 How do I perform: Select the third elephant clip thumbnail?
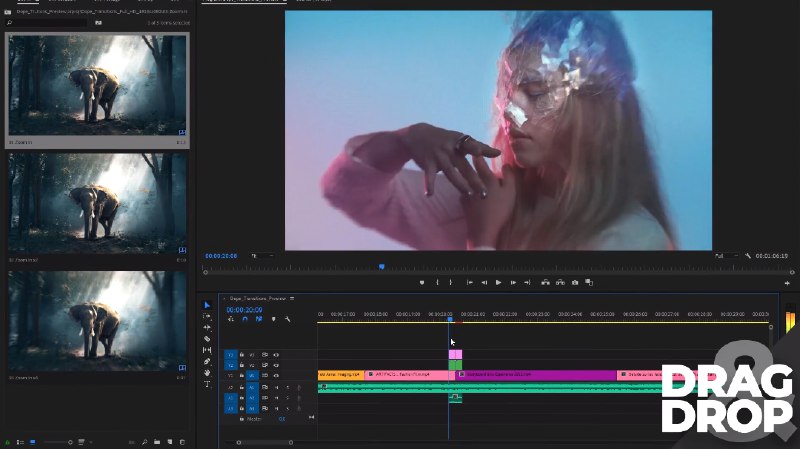point(97,321)
